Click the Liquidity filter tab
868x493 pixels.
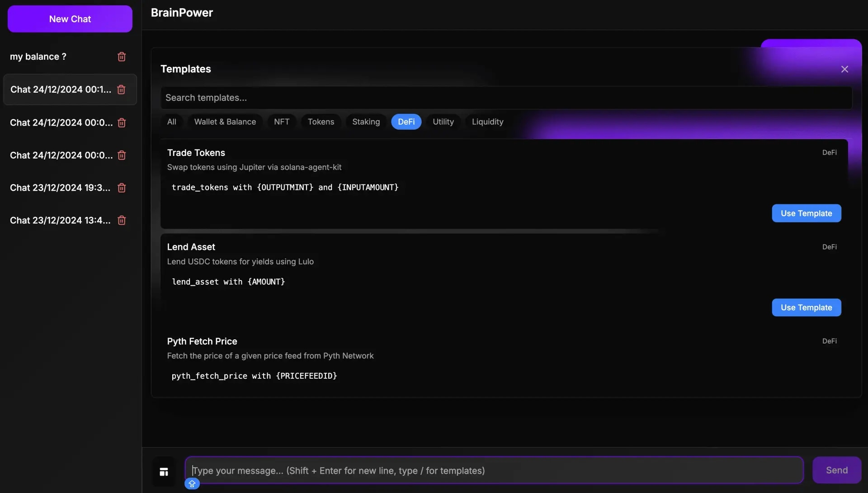tap(488, 122)
